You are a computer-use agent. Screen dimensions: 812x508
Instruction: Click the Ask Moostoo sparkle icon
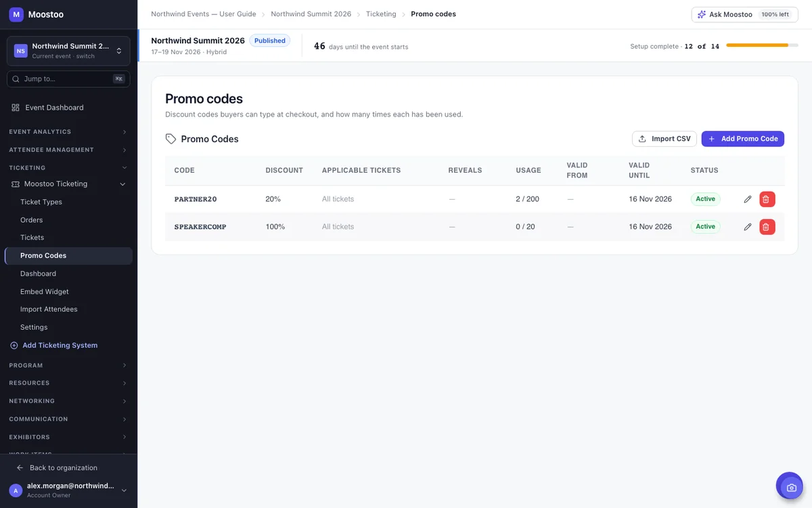pyautogui.click(x=702, y=14)
